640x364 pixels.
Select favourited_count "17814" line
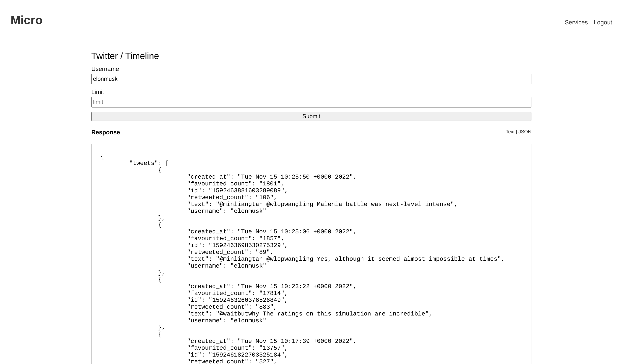(x=237, y=293)
